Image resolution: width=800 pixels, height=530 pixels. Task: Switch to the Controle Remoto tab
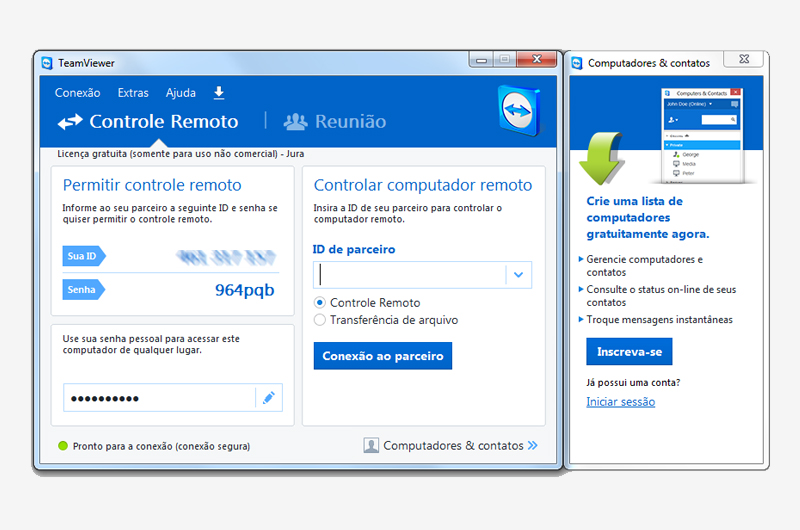148,121
